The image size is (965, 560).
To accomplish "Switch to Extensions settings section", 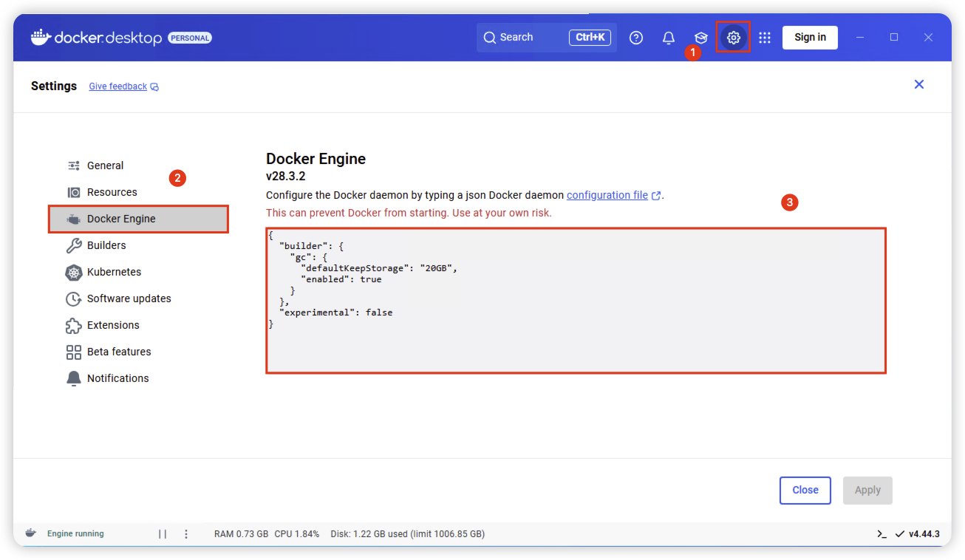I will point(113,325).
